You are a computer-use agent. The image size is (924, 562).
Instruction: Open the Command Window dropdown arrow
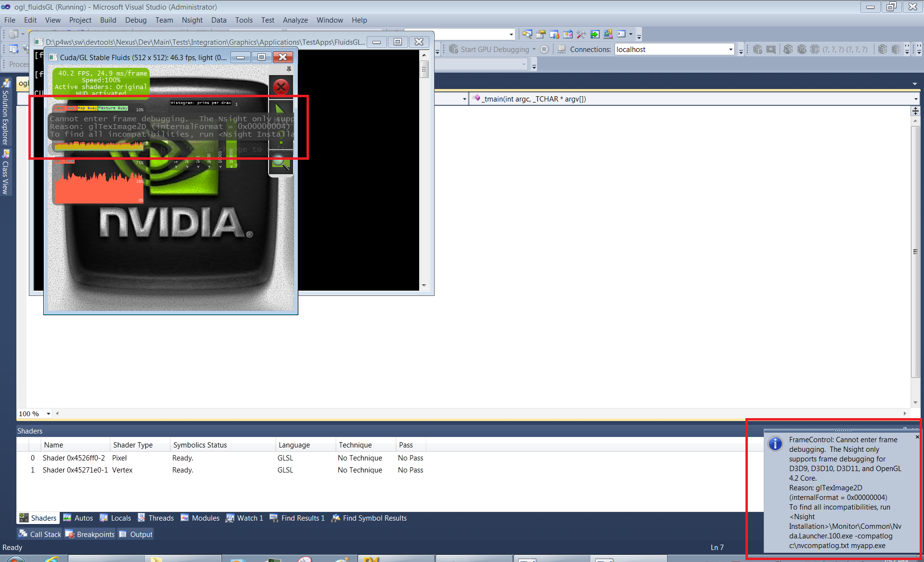click(630, 34)
